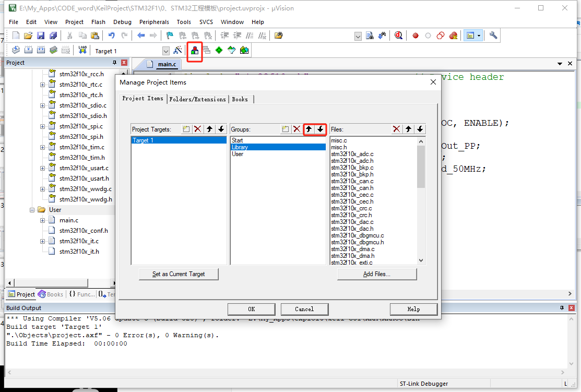
Task: Create a new project target icon
Action: pyautogui.click(x=186, y=129)
